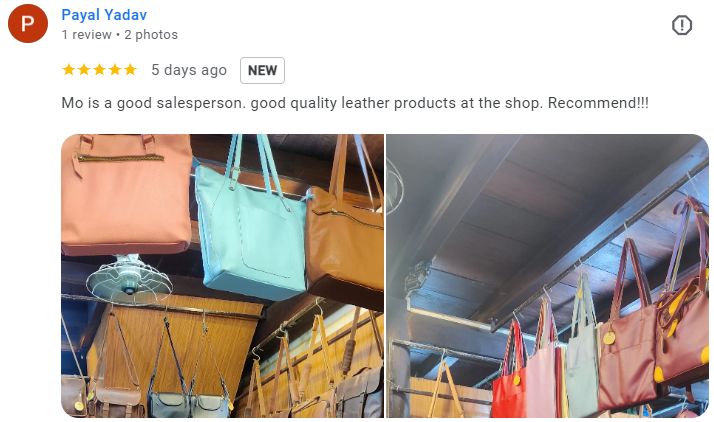Open the photo showing the red tote bags
The height and width of the screenshot is (422, 714).
(x=547, y=276)
